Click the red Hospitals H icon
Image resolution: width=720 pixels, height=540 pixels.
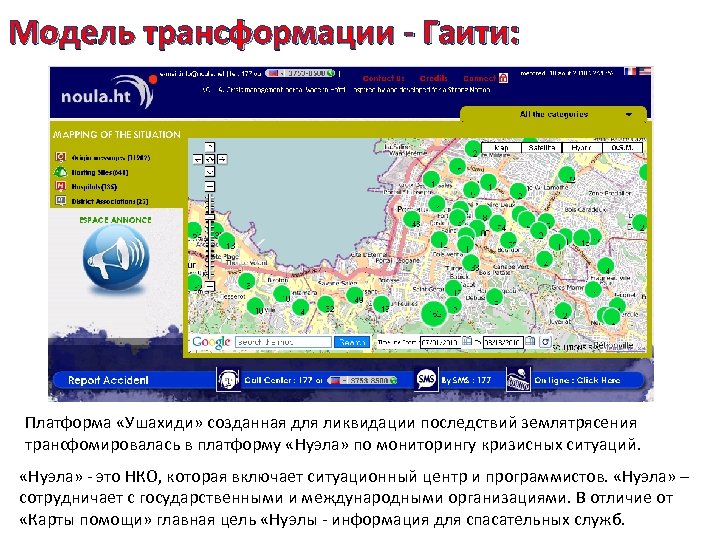[60, 186]
